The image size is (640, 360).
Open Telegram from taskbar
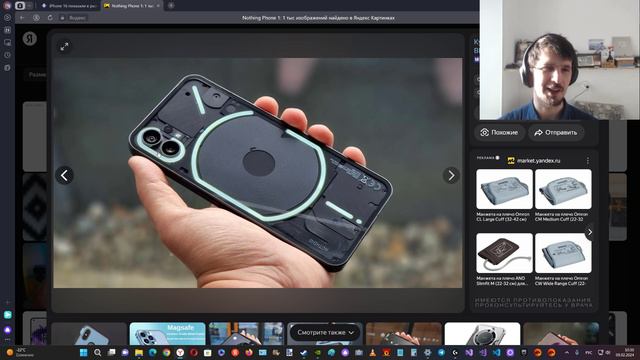(x=441, y=353)
